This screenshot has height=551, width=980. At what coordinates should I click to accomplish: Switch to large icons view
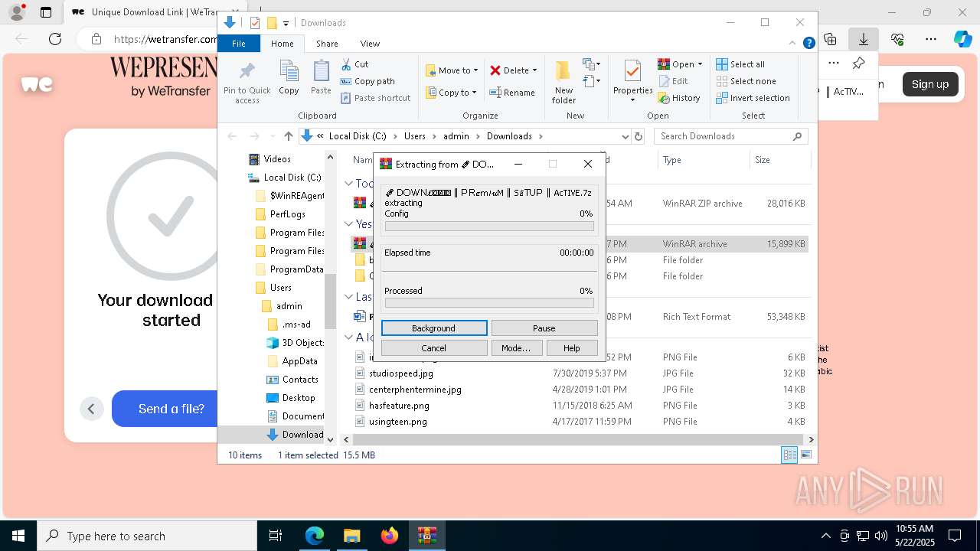click(x=805, y=455)
